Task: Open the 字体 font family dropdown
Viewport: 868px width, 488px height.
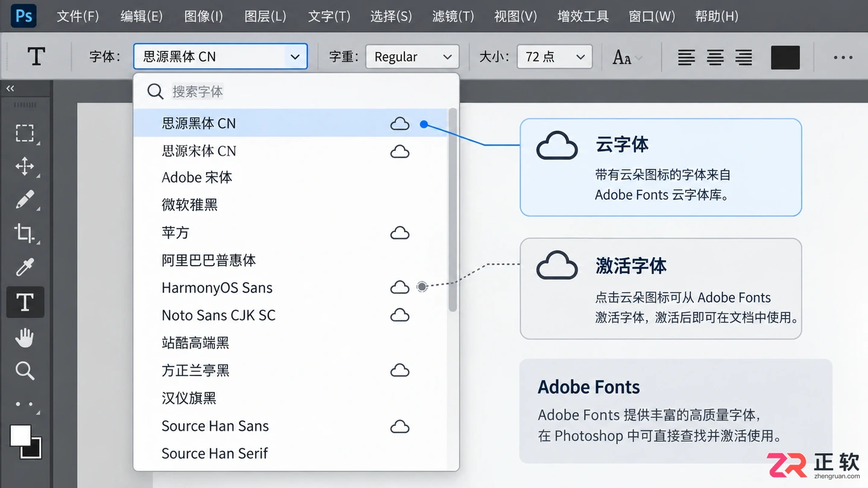Action: click(x=221, y=57)
